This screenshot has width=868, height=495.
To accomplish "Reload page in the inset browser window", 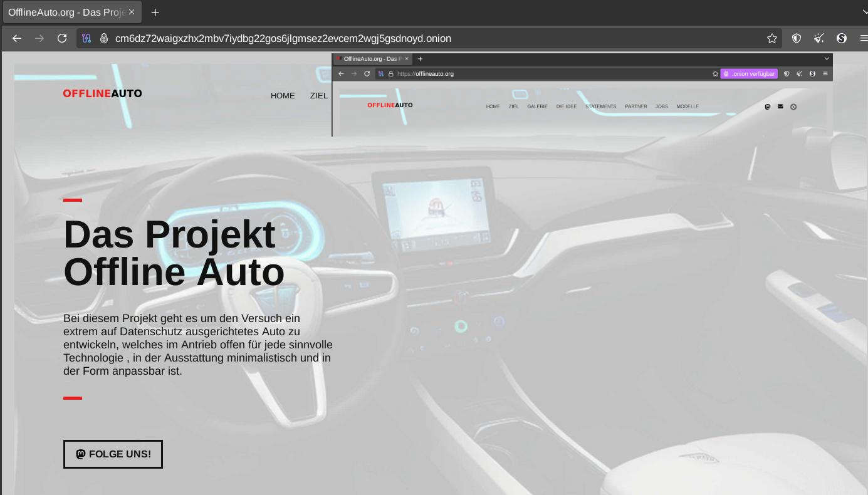I will click(367, 73).
